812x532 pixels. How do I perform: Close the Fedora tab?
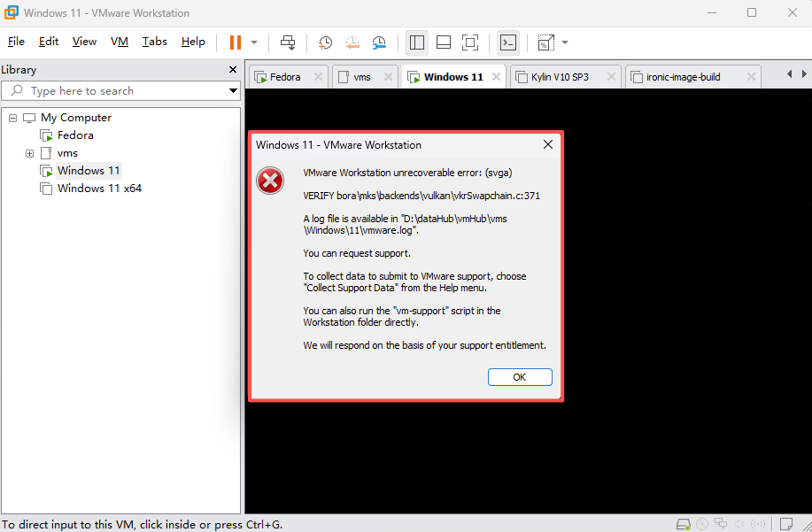(319, 77)
